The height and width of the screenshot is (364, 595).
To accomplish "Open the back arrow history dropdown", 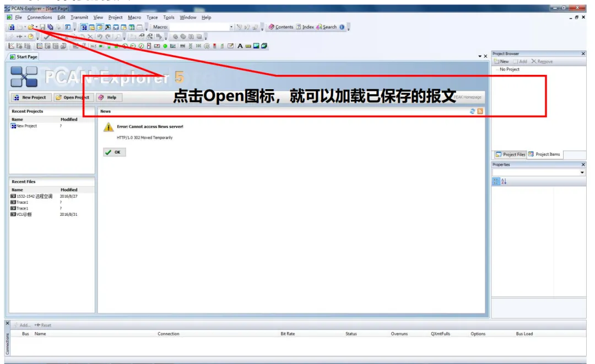I will [25, 37].
